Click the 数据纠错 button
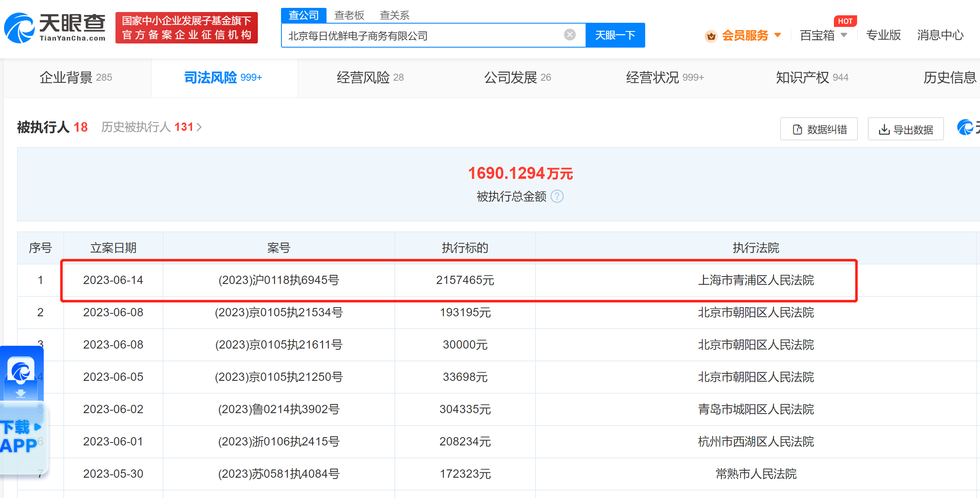980x498 pixels. pyautogui.click(x=819, y=129)
